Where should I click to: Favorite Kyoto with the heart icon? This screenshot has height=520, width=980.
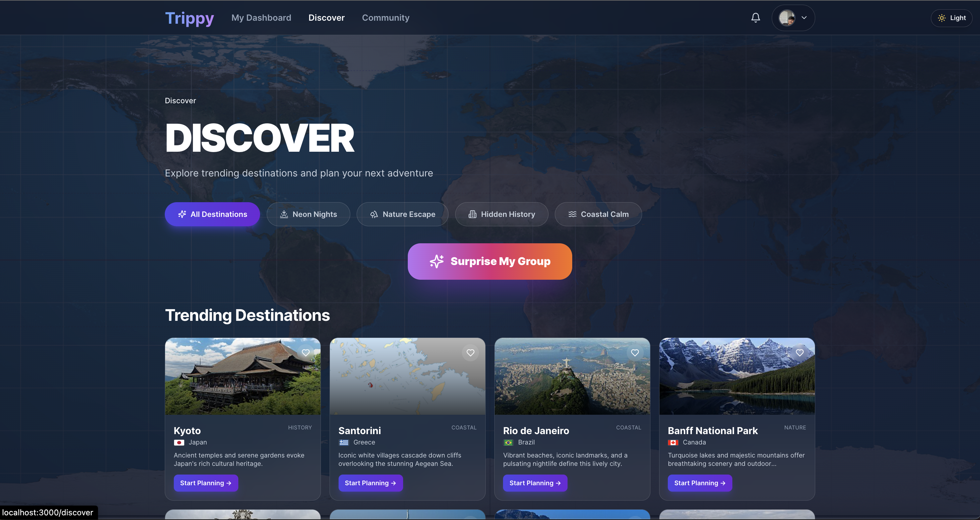[x=305, y=353]
